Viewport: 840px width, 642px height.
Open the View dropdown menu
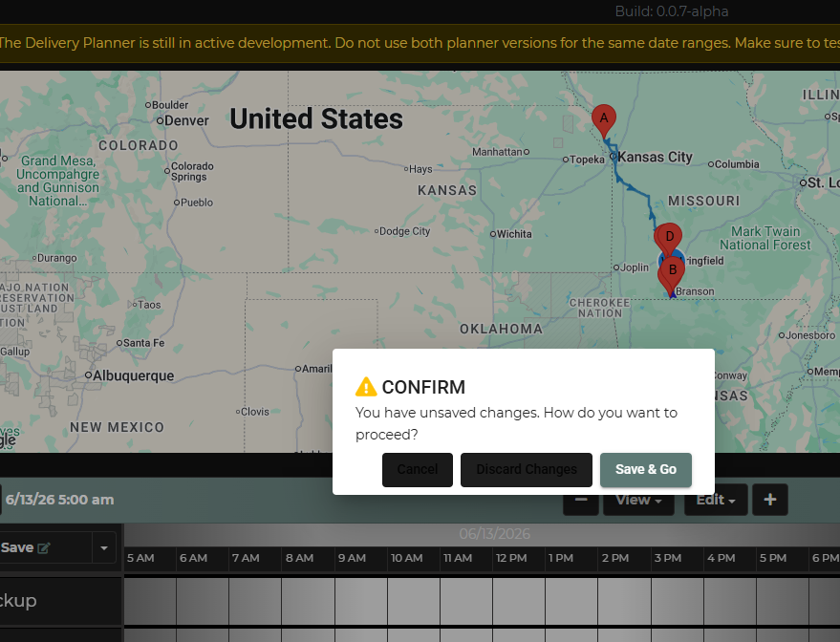(638, 500)
